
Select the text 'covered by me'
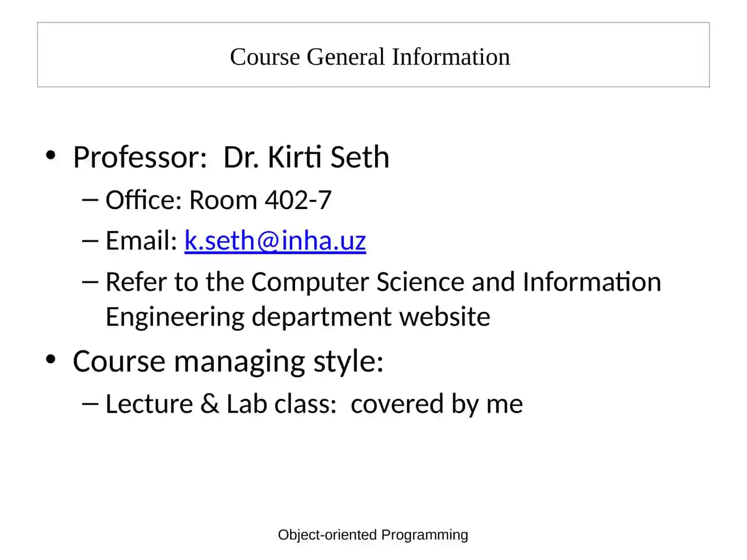(x=437, y=404)
